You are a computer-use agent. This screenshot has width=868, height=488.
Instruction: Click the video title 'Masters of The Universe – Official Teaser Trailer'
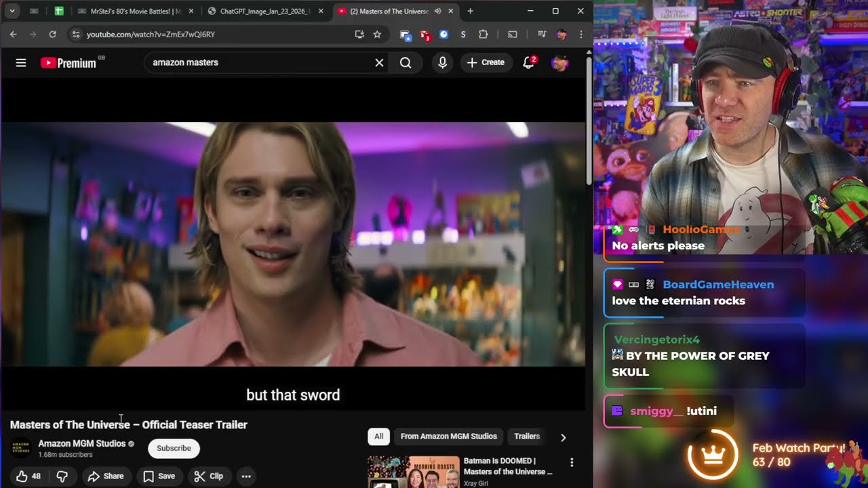coord(129,424)
